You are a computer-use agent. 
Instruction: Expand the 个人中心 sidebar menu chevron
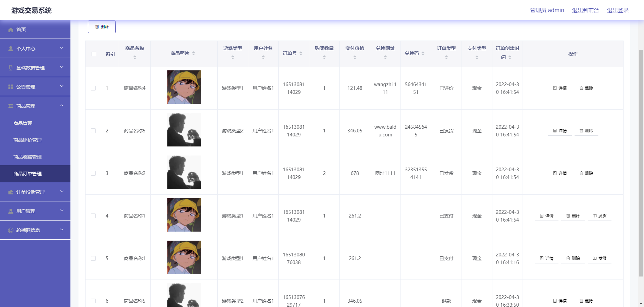pos(62,48)
